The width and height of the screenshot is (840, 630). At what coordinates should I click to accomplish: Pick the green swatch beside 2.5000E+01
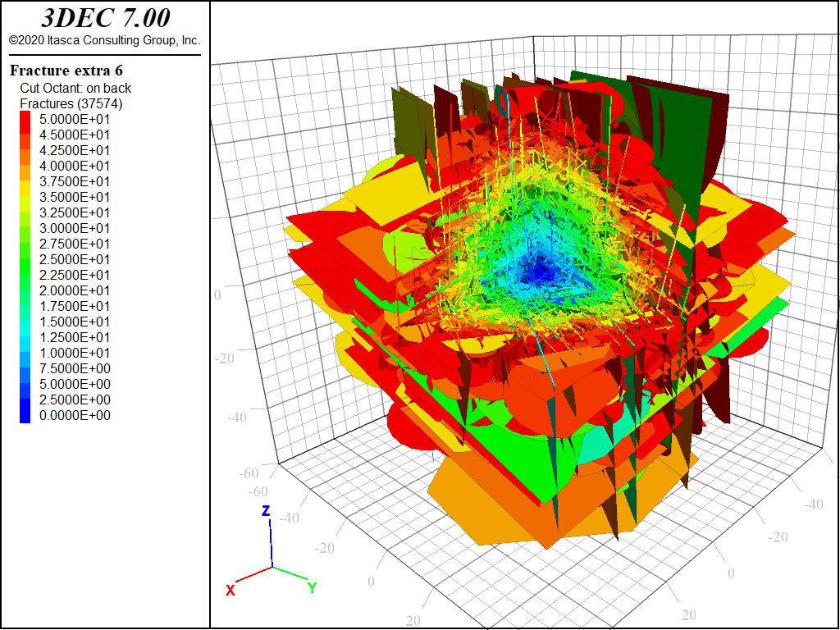click(x=25, y=259)
